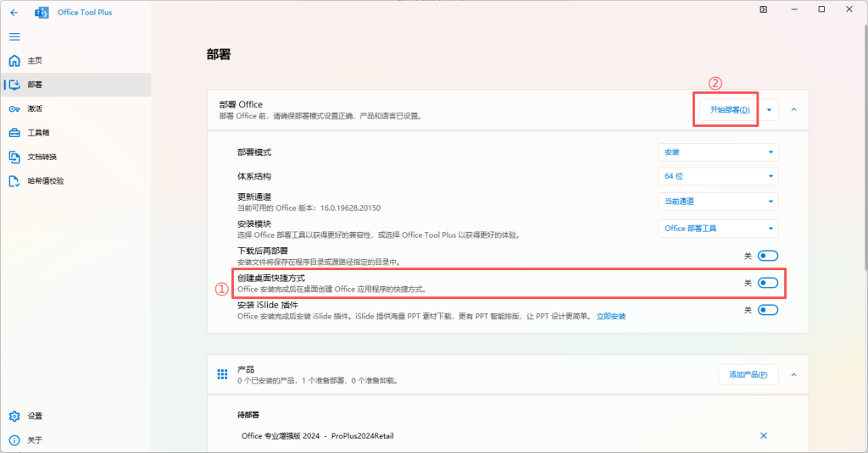This screenshot has width=868, height=453.
Task: Open the 工具箱 toolbox page
Action: (x=38, y=133)
